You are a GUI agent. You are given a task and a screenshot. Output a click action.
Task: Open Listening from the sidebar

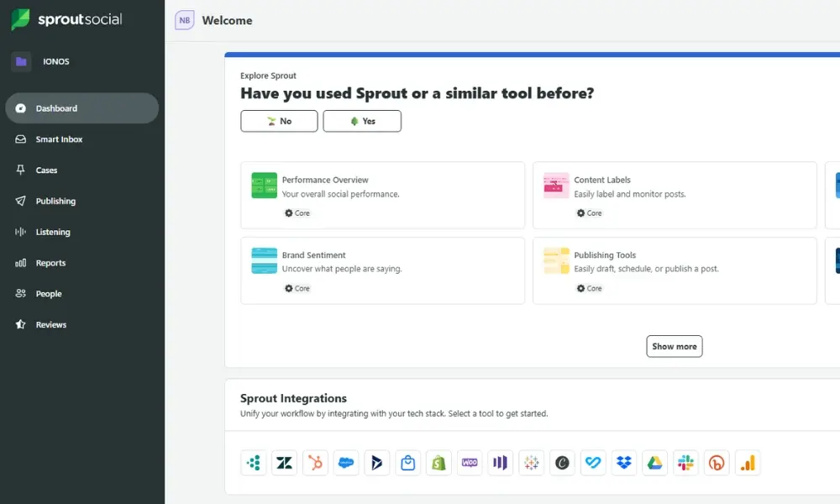[x=53, y=232]
